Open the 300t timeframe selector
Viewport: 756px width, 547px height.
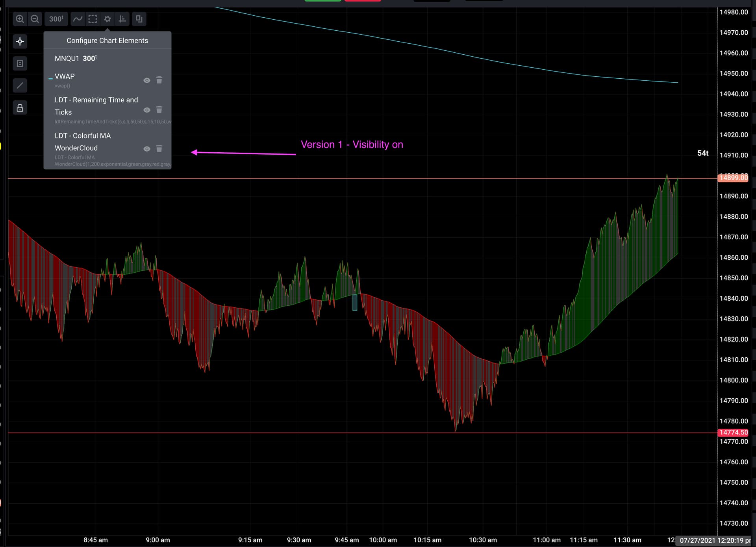[56, 19]
